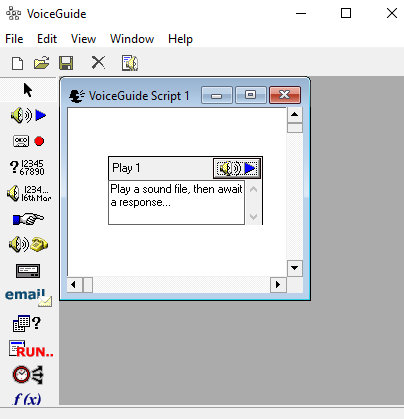This screenshot has width=404, height=419.
Task: Delete the selected module with the X toolbar icon
Action: 98,63
